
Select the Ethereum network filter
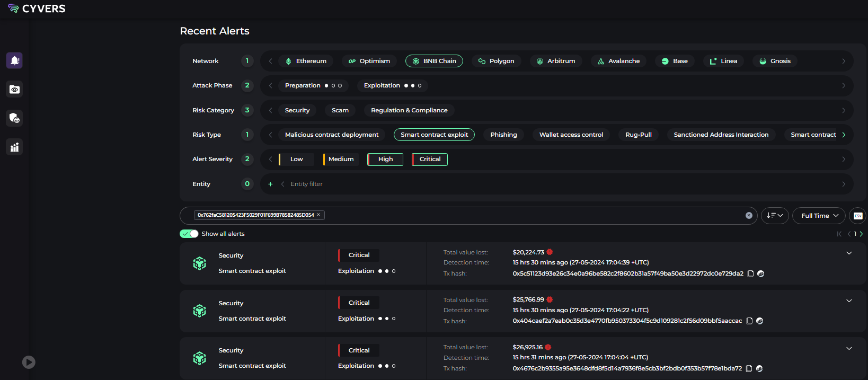pos(305,61)
